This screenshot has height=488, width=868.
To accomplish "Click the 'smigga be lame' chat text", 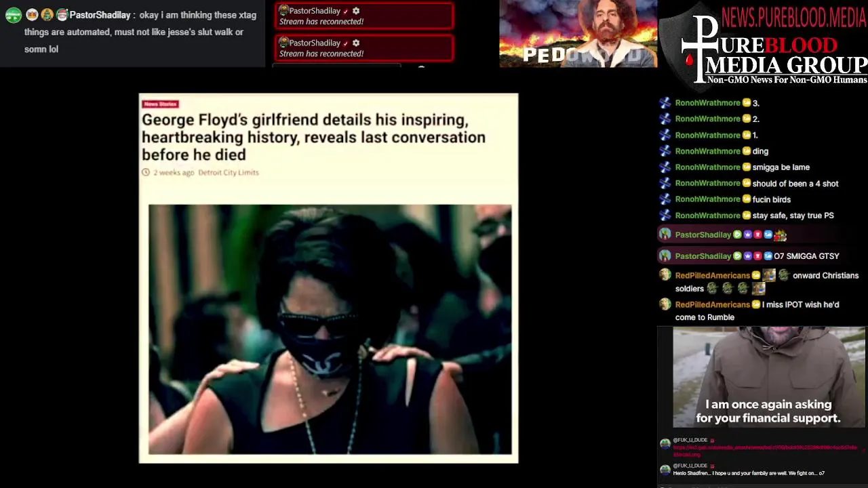I will (x=781, y=167).
